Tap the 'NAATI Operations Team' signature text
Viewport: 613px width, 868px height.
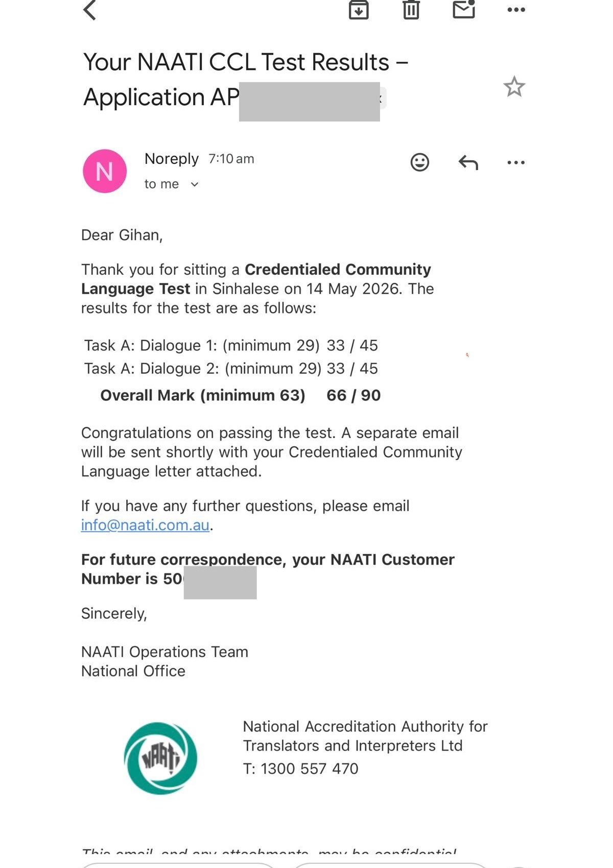click(164, 652)
